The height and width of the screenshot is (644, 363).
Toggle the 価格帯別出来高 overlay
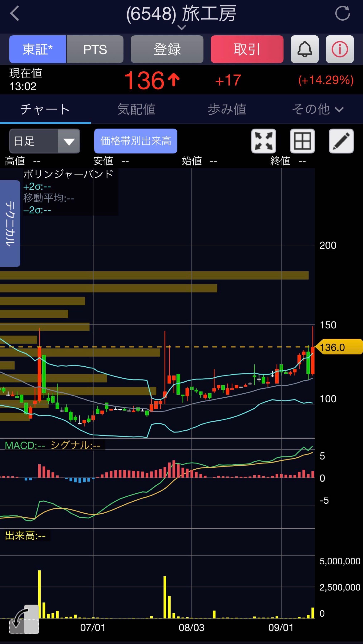pyautogui.click(x=136, y=141)
